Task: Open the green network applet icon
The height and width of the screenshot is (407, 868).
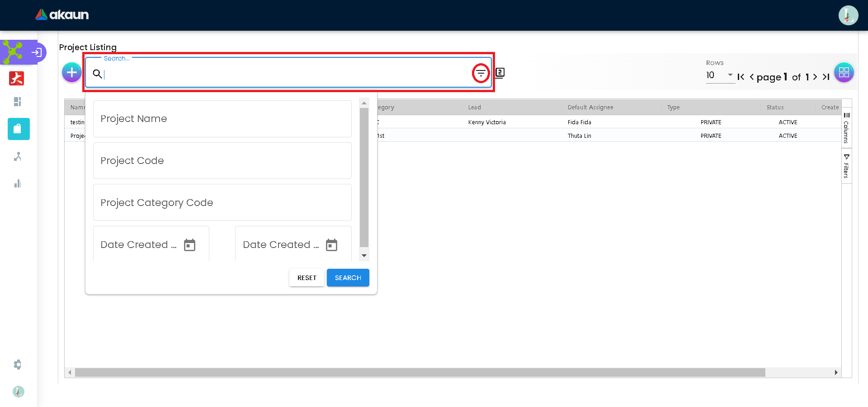Action: (x=13, y=52)
